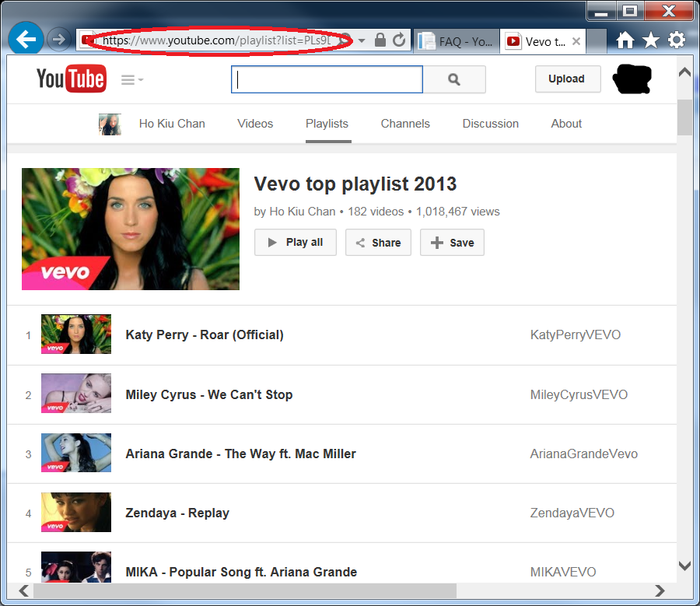The height and width of the screenshot is (606, 700).
Task: Click the vertical scrollbar thumb
Action: 684,117
